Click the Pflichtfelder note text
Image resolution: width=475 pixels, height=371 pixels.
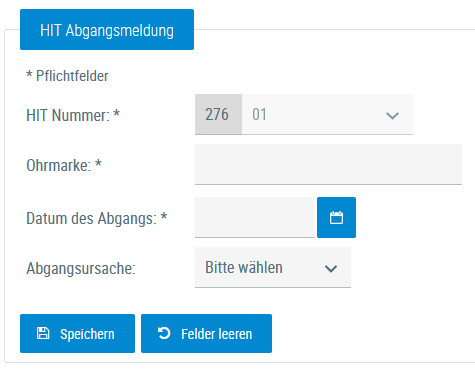point(67,76)
